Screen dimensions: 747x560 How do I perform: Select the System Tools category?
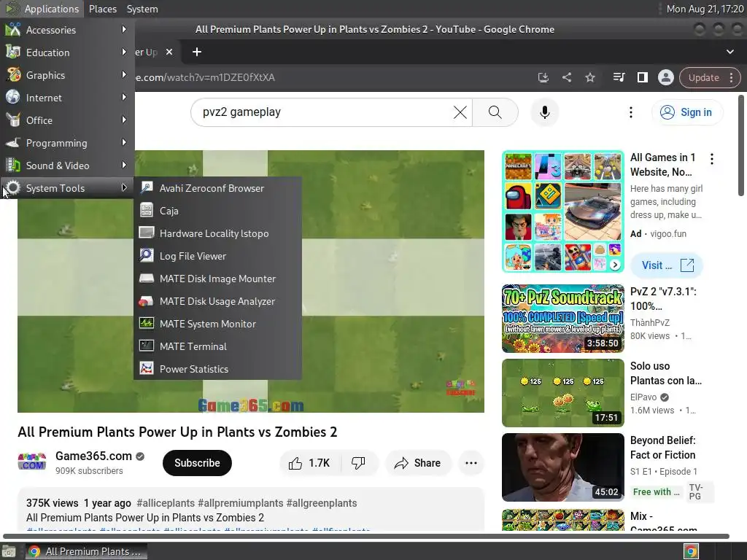[66, 188]
